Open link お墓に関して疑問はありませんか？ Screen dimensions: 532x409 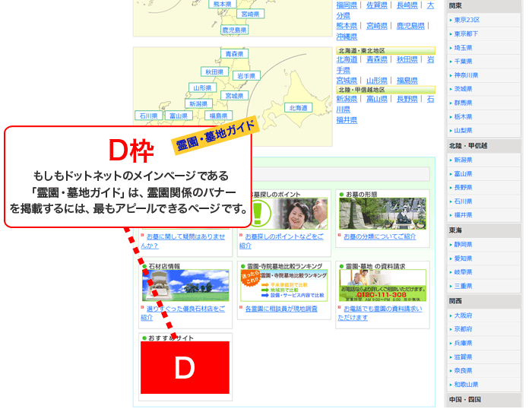[x=183, y=241]
